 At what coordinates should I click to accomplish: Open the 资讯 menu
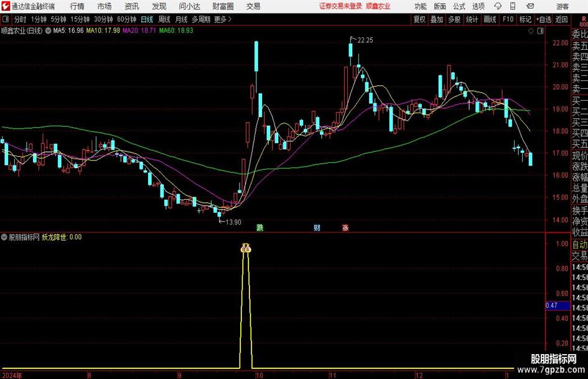[x=132, y=6]
